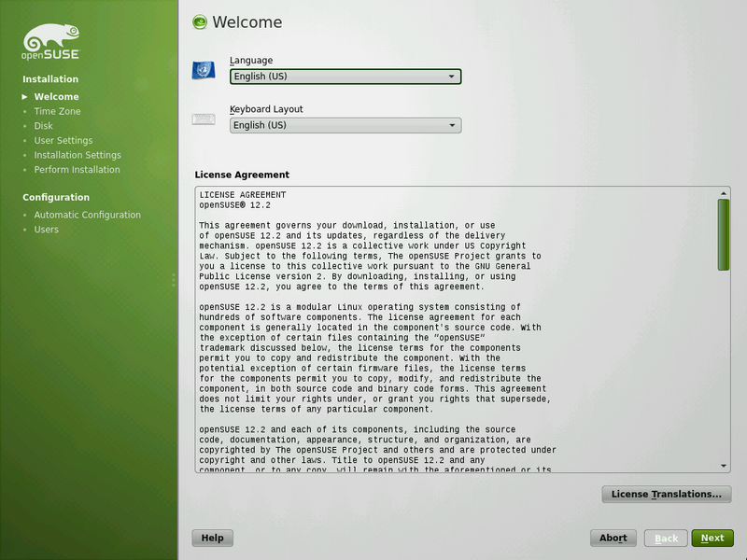Select the Time Zone installation step

coord(57,111)
